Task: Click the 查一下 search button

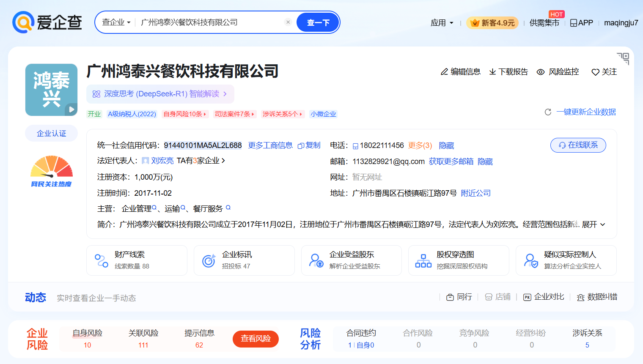Action: [x=318, y=22]
